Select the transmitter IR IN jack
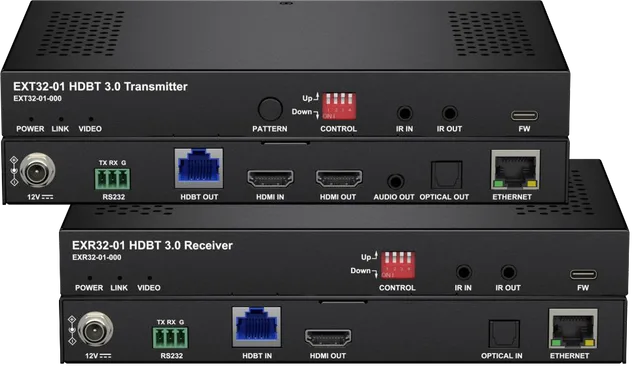 (404, 113)
